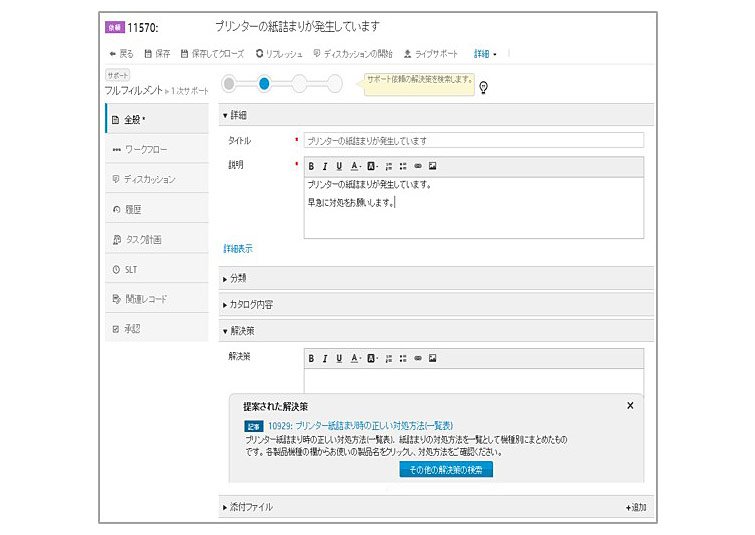Viewport: 755px width, 535px height.
Task: Insert link in the solution editor
Action: [x=418, y=358]
